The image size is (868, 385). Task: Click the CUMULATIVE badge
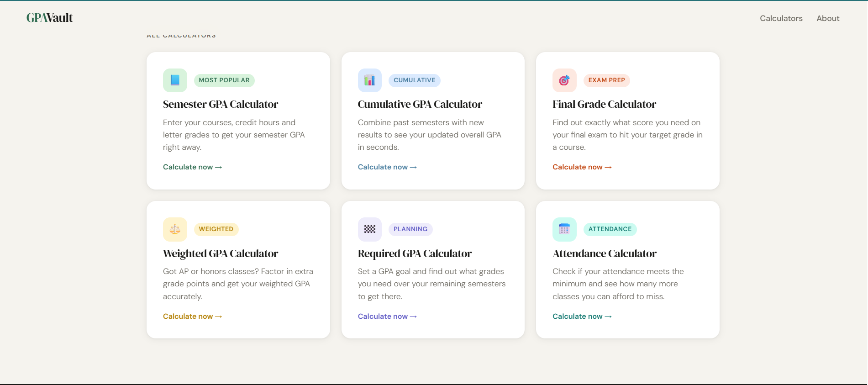tap(414, 80)
